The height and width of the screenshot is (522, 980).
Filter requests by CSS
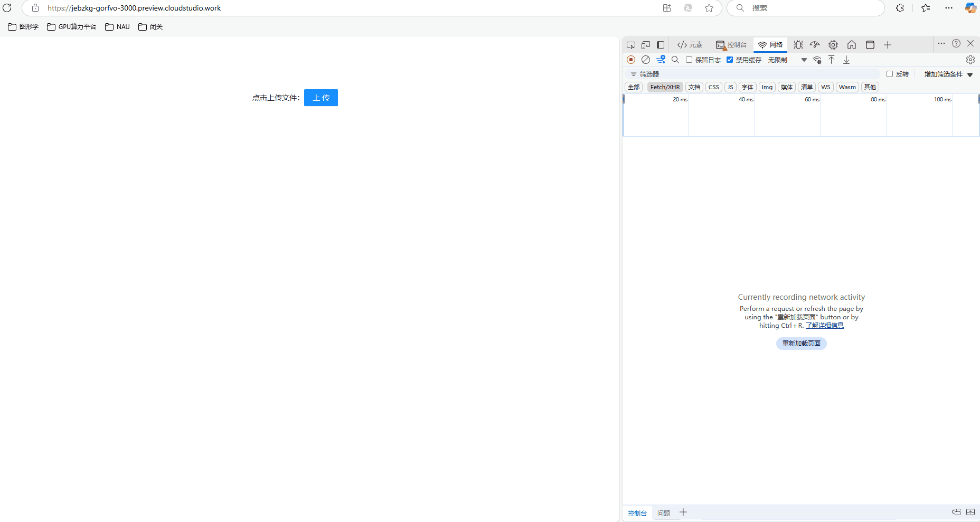714,87
